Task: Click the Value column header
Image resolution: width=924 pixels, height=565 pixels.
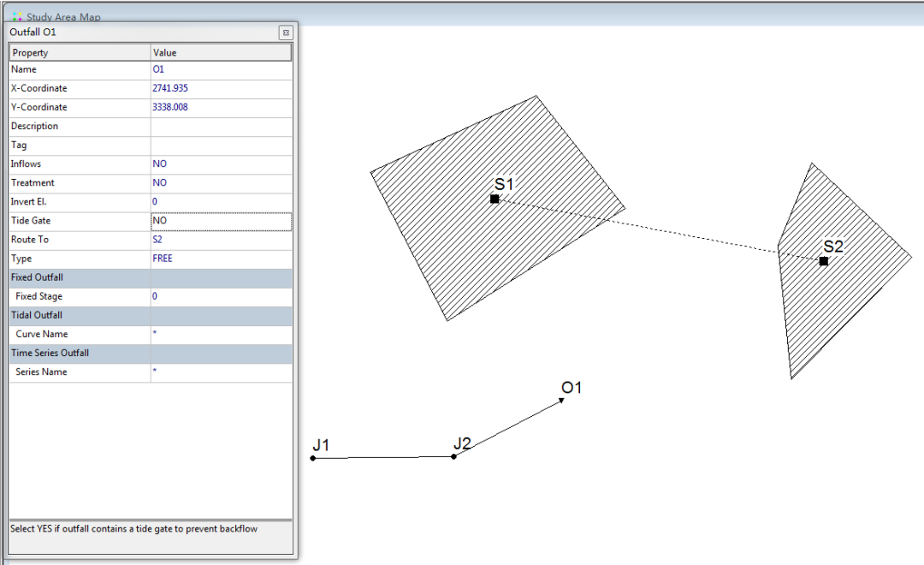Action: pyautogui.click(x=221, y=52)
